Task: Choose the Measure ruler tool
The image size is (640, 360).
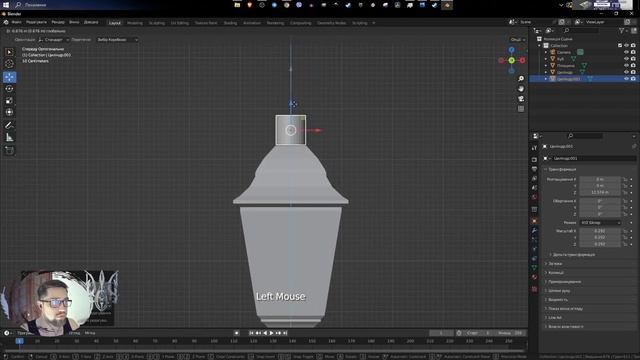Action: [x=9, y=137]
